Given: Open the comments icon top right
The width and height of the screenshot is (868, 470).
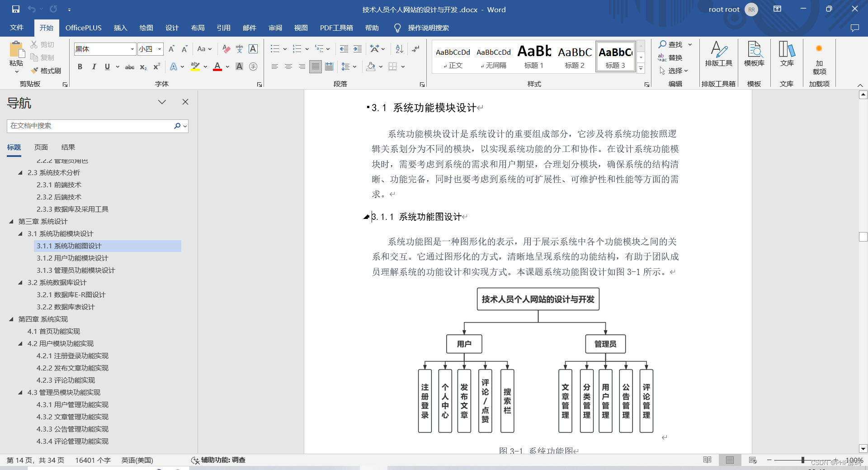Looking at the screenshot, I should click(x=854, y=28).
